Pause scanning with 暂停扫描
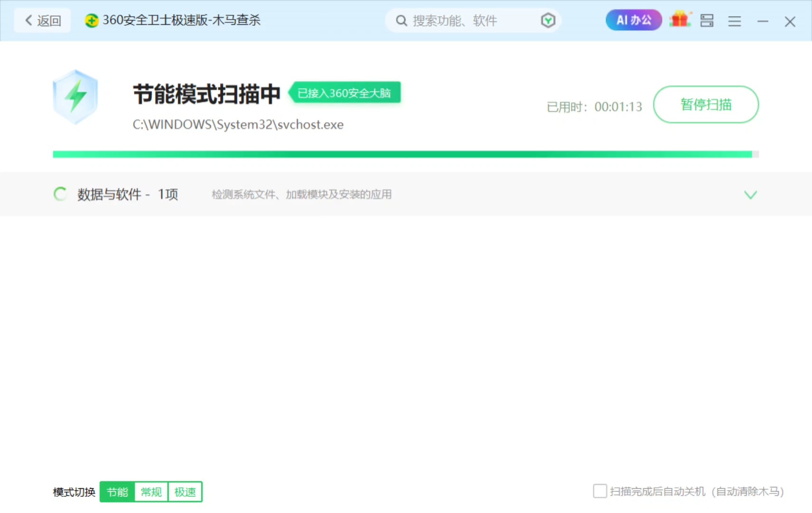Image resolution: width=812 pixels, height=513 pixels. (x=706, y=104)
